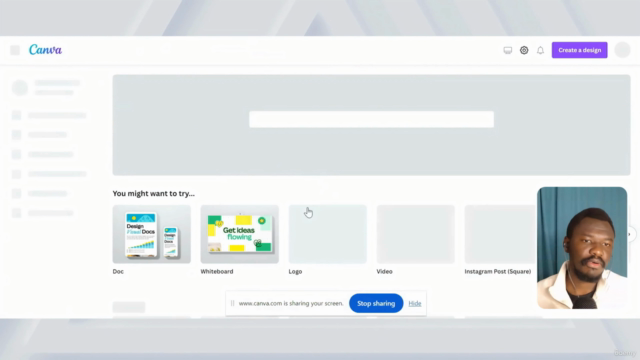Click the Stop sharing button
The image size is (640, 360).
click(x=376, y=303)
